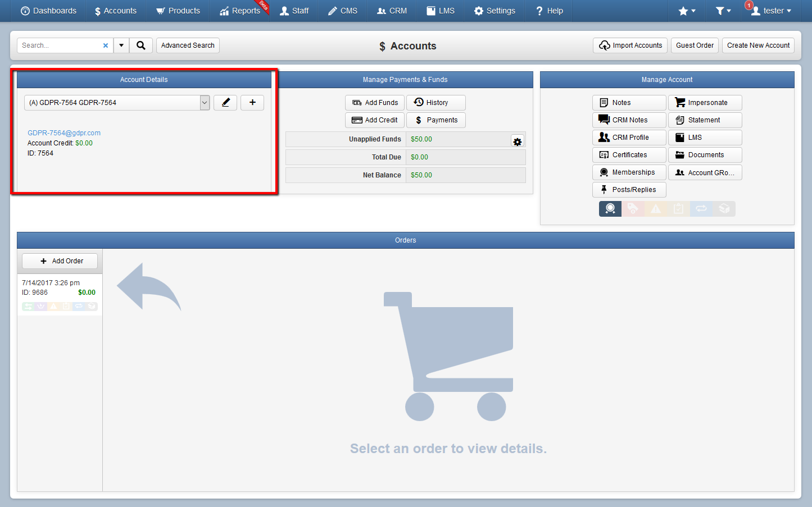Clear the search field with the X
The image size is (812, 507).
tap(105, 45)
